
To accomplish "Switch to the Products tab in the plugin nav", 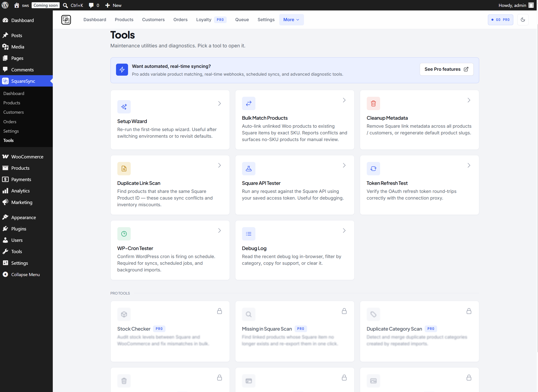I will coord(124,20).
